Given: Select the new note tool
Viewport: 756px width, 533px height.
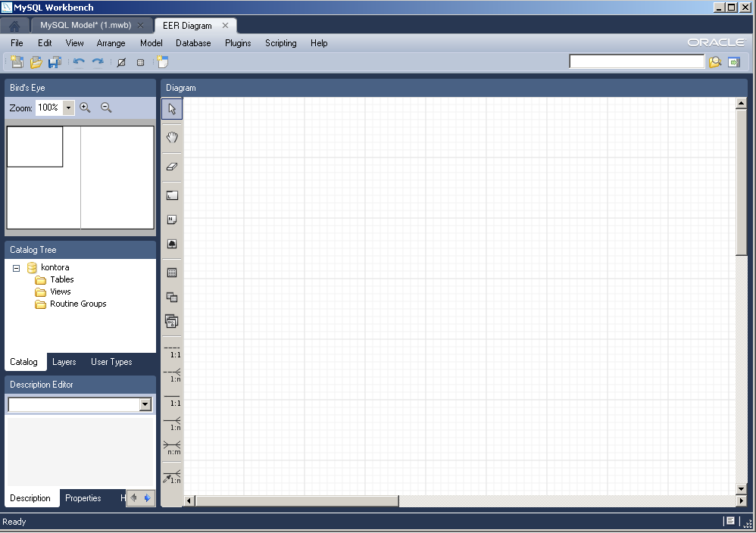Looking at the screenshot, I should coord(172,220).
